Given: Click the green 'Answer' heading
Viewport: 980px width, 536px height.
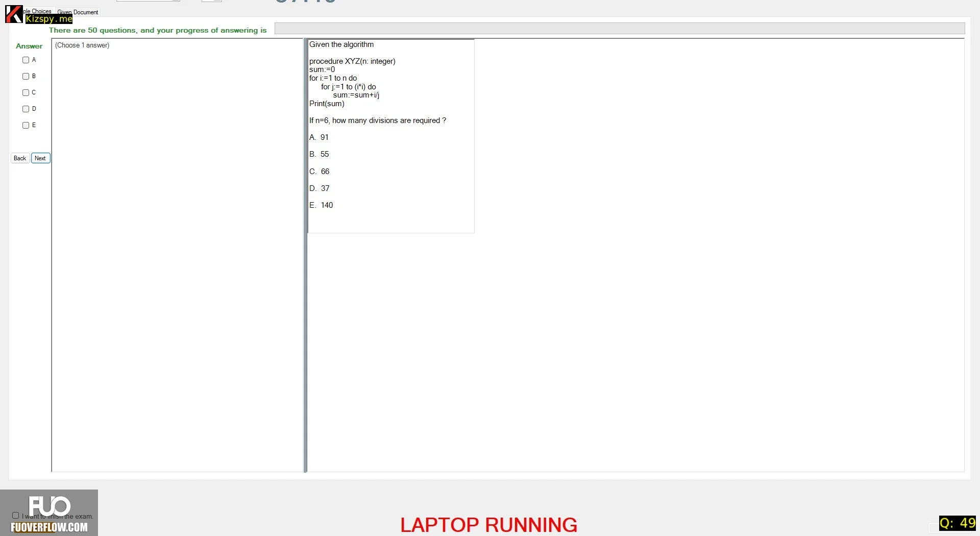Looking at the screenshot, I should [x=29, y=46].
